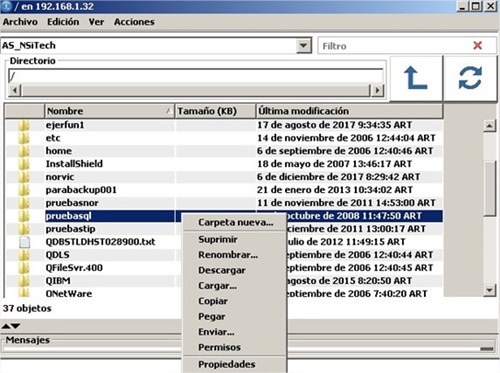The width and height of the screenshot is (500, 373).
Task: Choose Copiar in the context menu
Action: (x=235, y=301)
